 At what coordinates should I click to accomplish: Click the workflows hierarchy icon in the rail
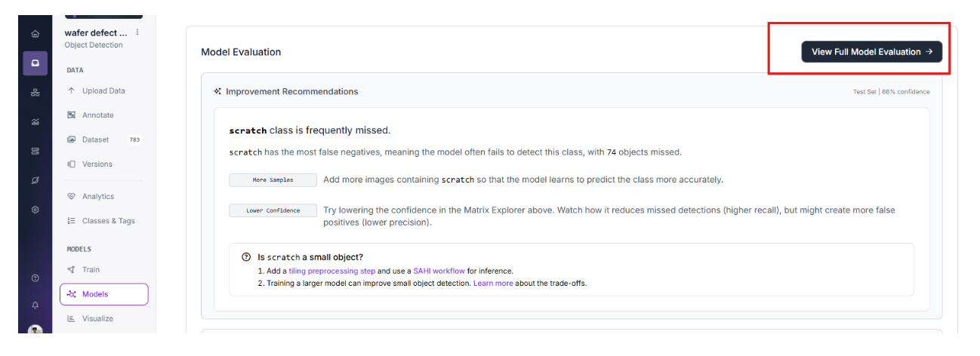[35, 93]
